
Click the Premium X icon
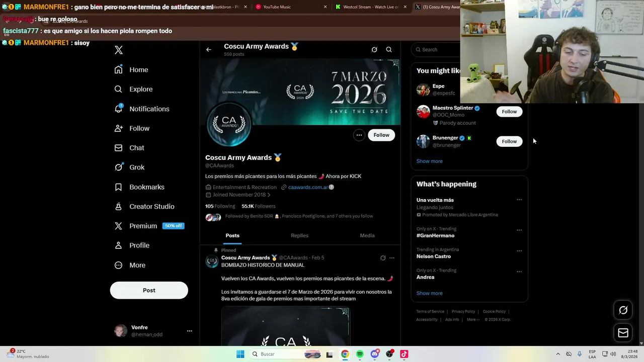(118, 226)
